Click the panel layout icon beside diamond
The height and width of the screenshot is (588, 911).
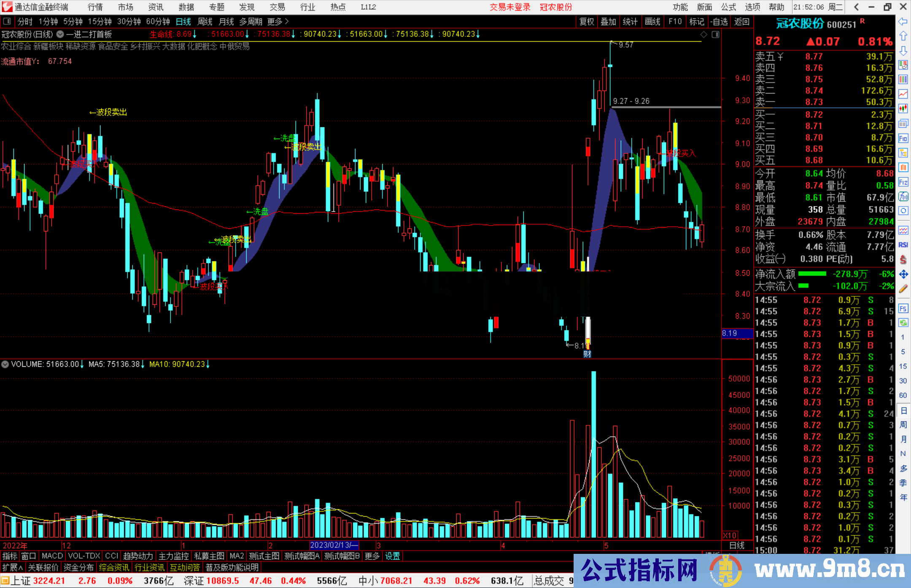[x=716, y=35]
